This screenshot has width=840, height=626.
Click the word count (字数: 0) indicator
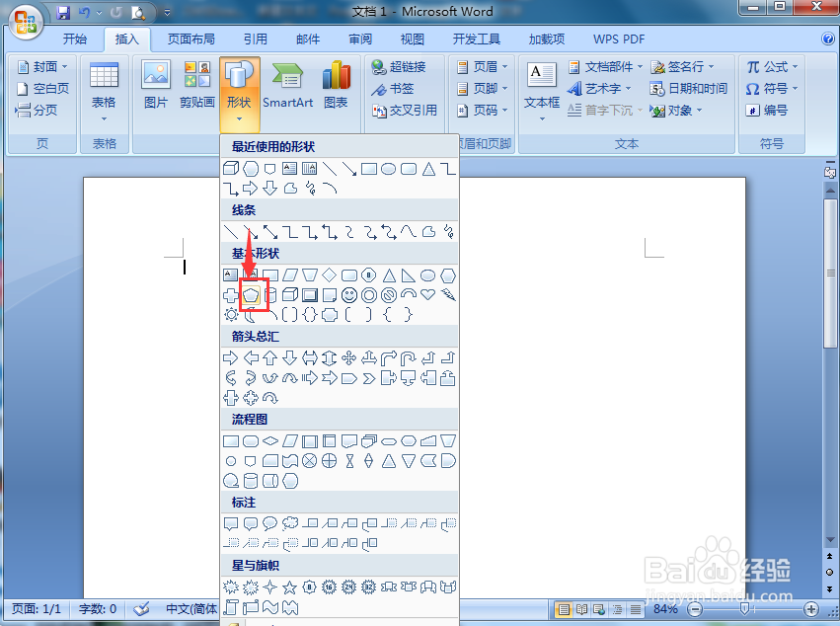point(98,609)
